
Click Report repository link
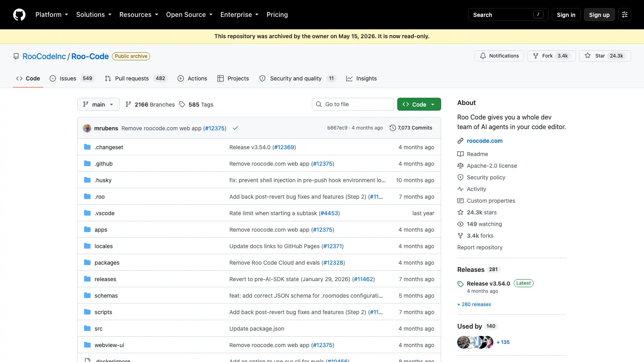tap(480, 247)
